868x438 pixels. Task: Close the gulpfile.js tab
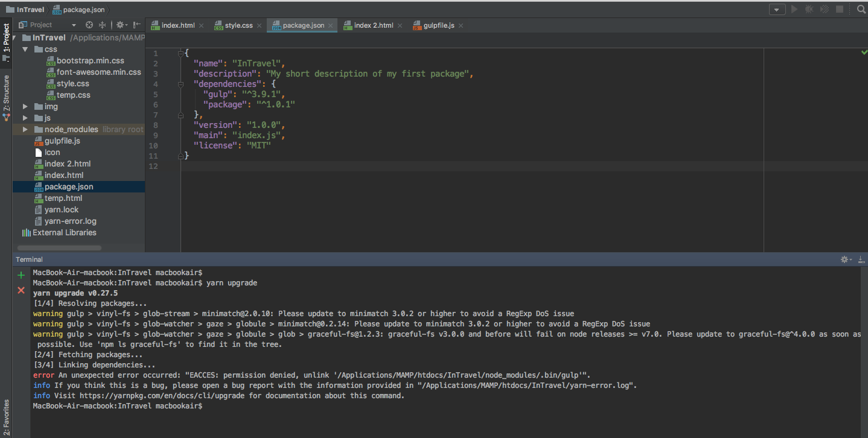point(461,25)
